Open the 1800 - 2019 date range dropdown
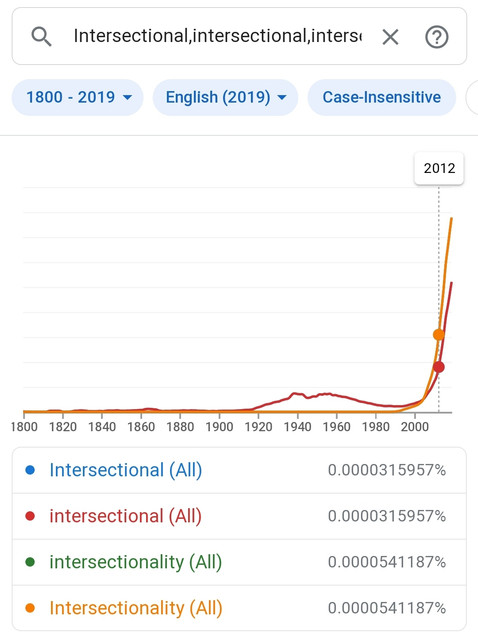Image resolution: width=478 pixels, height=640 pixels. (78, 98)
